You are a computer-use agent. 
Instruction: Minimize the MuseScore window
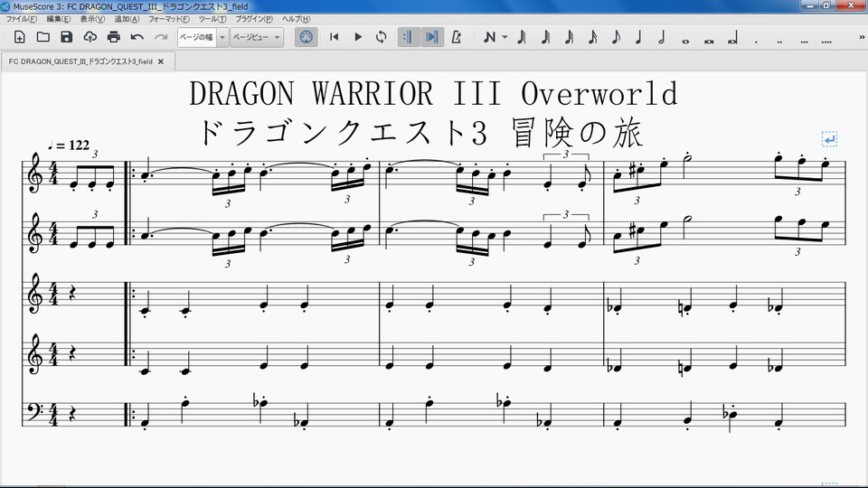810,5
